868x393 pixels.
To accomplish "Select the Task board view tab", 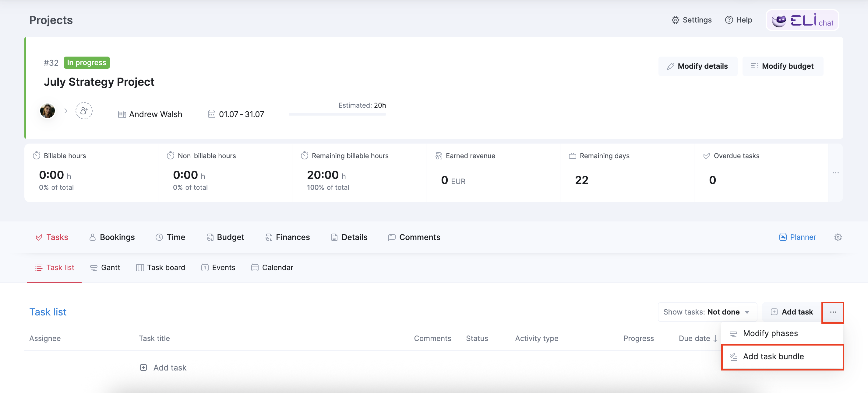I will (x=161, y=267).
